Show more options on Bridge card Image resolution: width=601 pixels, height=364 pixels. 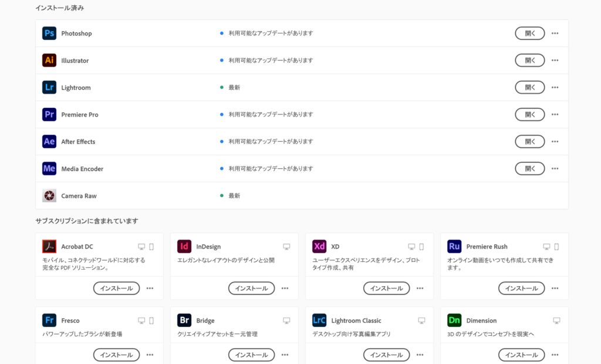(x=285, y=355)
